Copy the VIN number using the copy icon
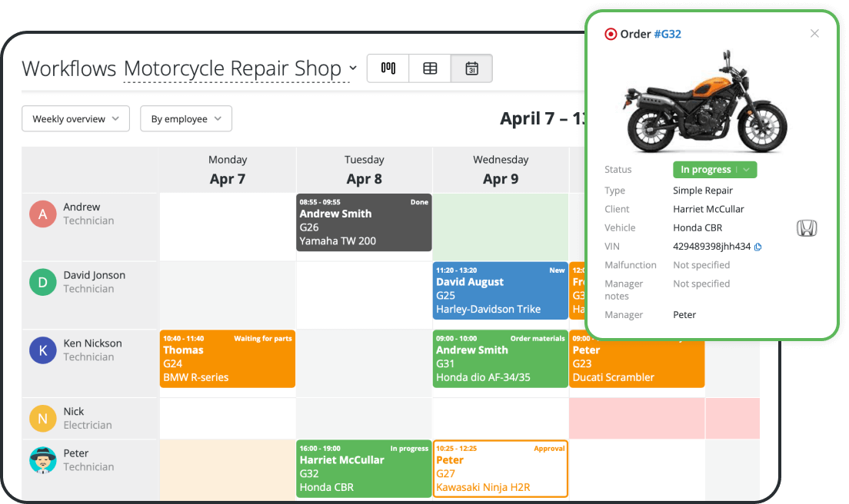 coord(757,246)
